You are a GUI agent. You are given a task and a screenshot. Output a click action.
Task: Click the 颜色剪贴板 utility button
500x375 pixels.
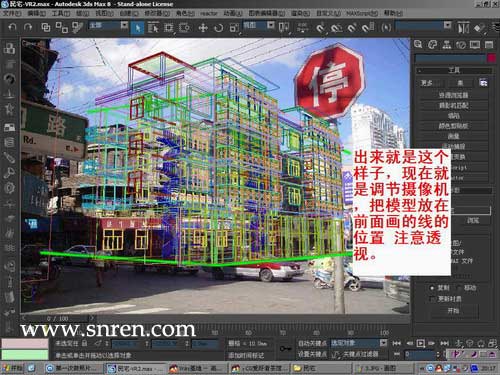[x=453, y=126]
